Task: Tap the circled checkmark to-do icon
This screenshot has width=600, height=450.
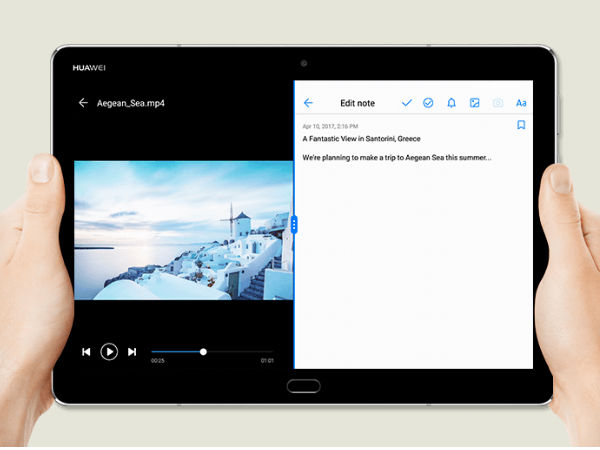Action: 428,103
